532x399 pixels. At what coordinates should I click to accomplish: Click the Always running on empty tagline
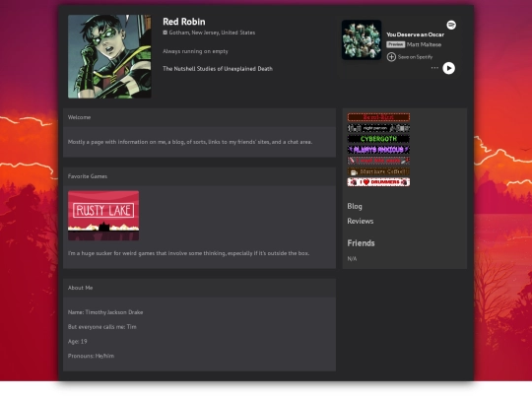[195, 51]
